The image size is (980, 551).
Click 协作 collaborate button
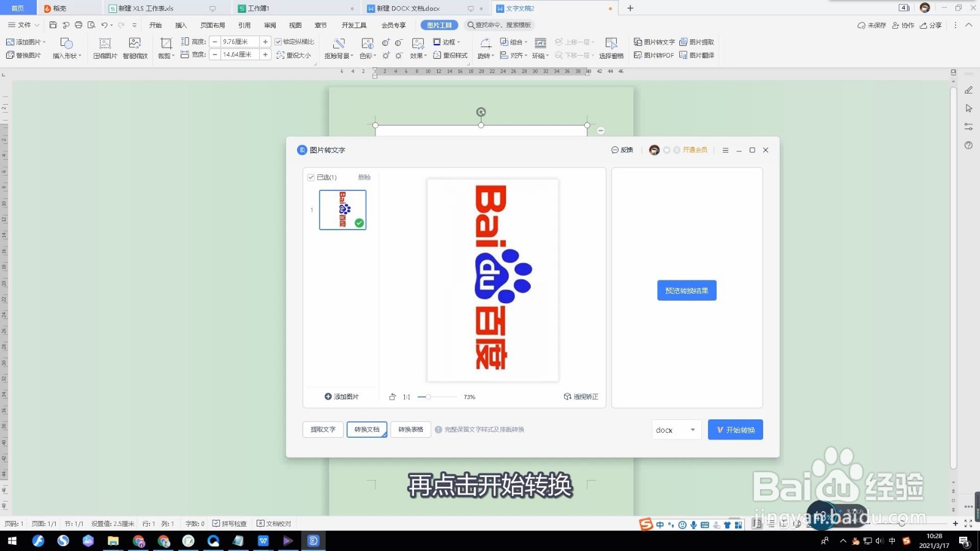tap(903, 25)
